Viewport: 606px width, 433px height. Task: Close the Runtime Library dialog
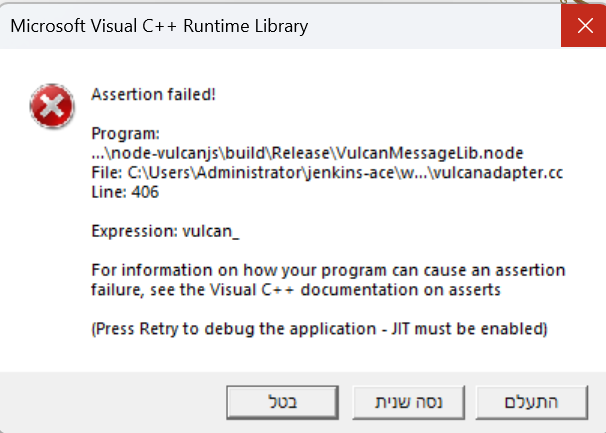pos(584,26)
